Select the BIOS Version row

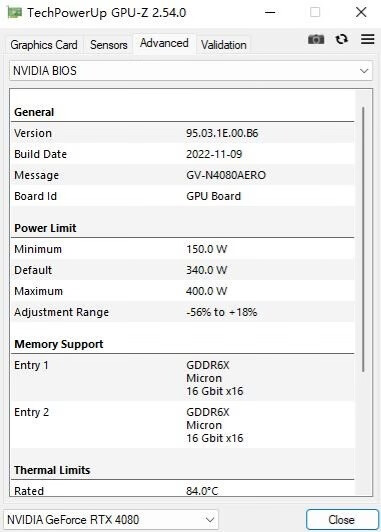[x=183, y=133]
